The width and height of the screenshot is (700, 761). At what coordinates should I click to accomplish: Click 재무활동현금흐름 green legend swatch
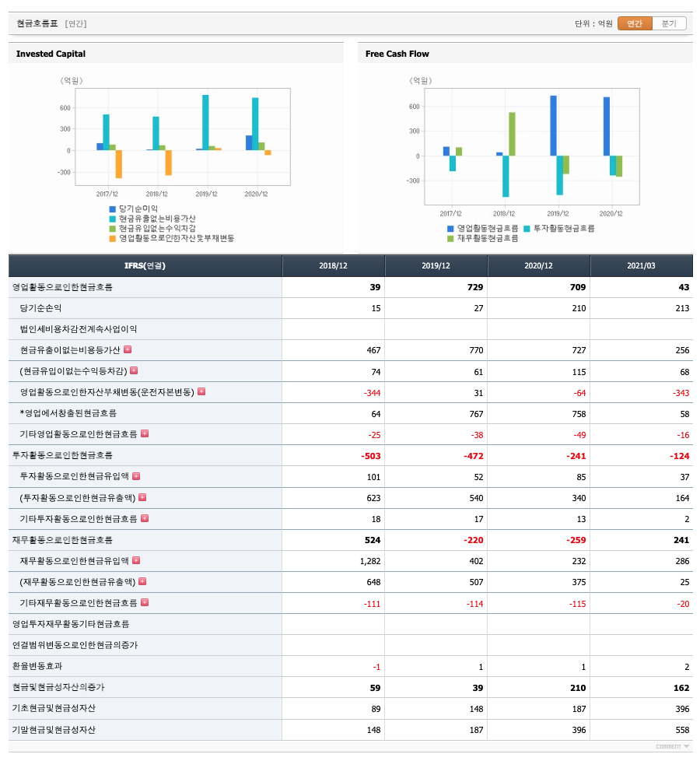450,238
